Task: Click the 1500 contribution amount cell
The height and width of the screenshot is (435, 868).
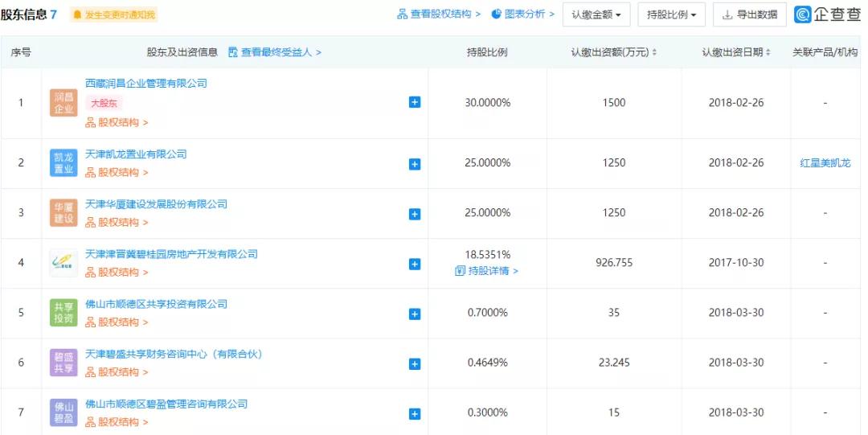Action: (614, 102)
